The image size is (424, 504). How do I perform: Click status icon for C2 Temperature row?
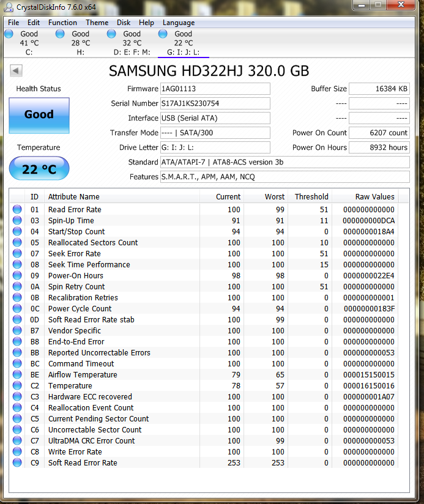[x=17, y=386]
